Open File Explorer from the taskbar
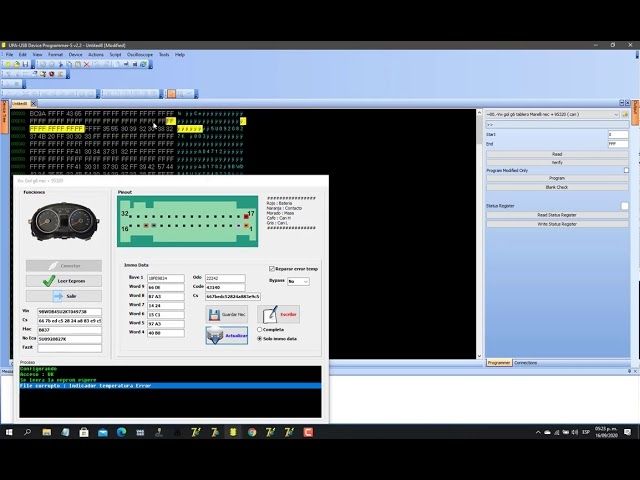 pyautogui.click(x=47, y=432)
